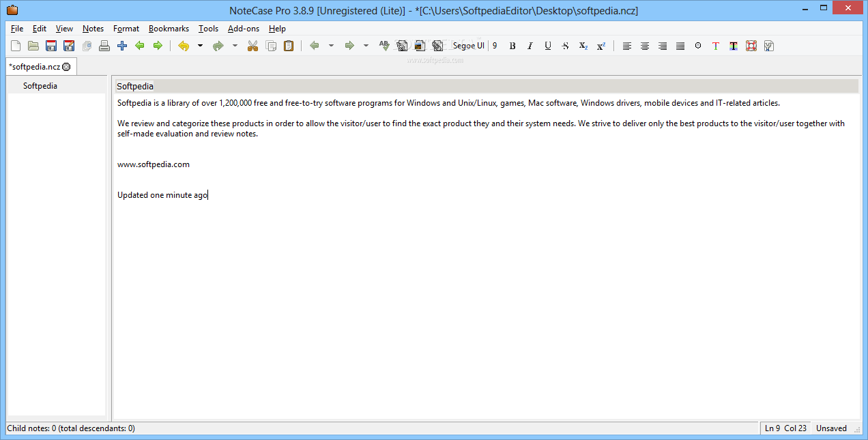Open the font size 9 selector
This screenshot has height=440, width=868.
click(495, 46)
